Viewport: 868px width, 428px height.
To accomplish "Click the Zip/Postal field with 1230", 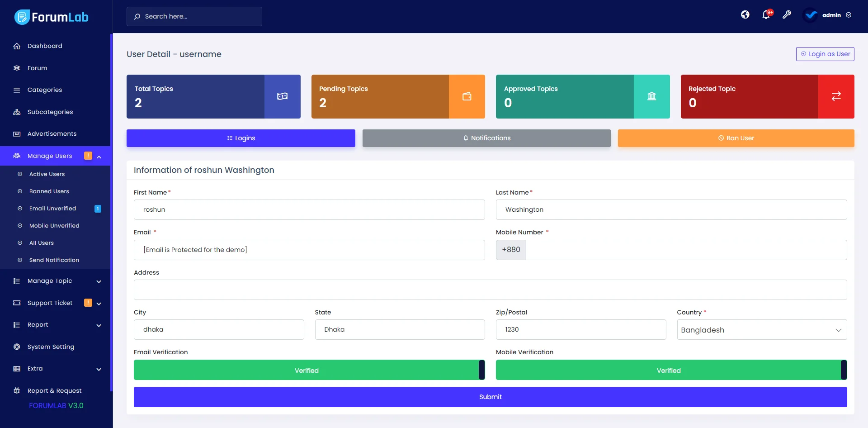I will coord(581,330).
